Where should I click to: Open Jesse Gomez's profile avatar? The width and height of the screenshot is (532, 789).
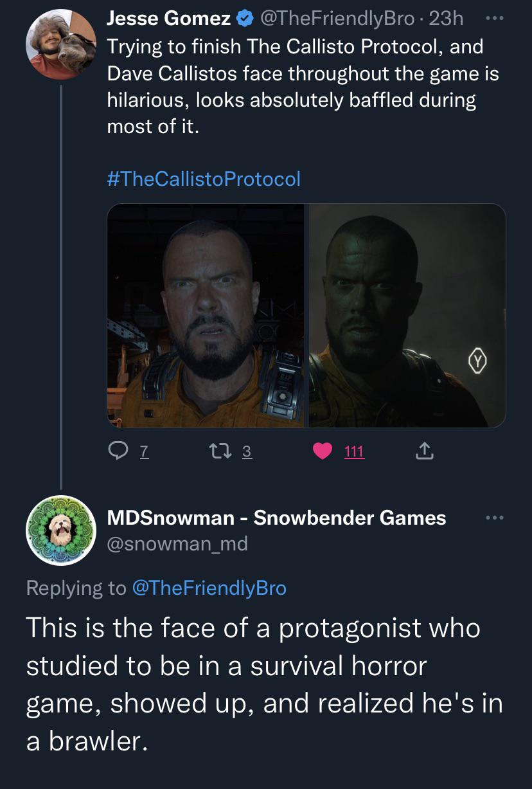(60, 44)
